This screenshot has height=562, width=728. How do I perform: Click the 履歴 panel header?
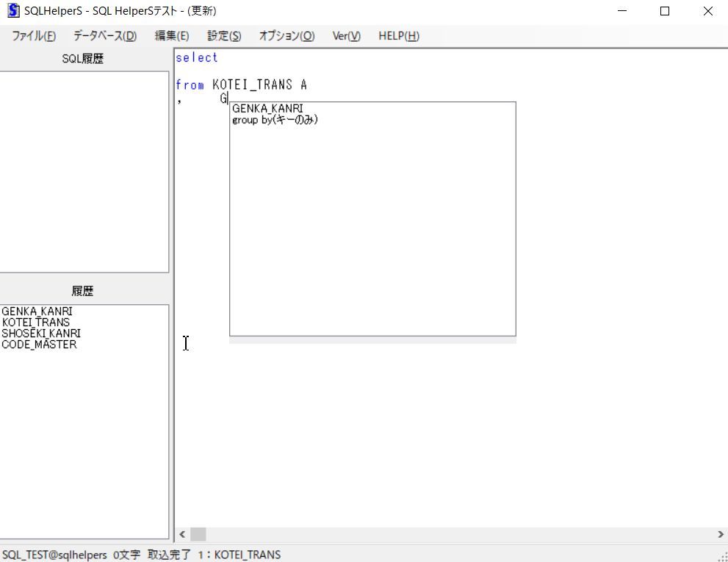pos(83,291)
